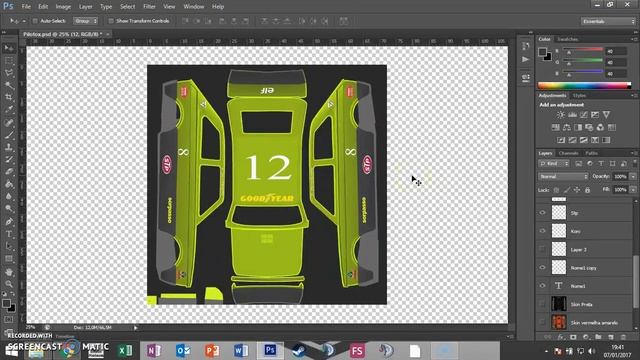Hide the Koni layer

[542, 231]
